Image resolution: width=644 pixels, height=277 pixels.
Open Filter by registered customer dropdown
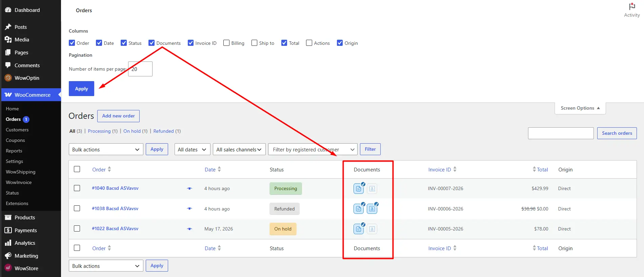[313, 149]
